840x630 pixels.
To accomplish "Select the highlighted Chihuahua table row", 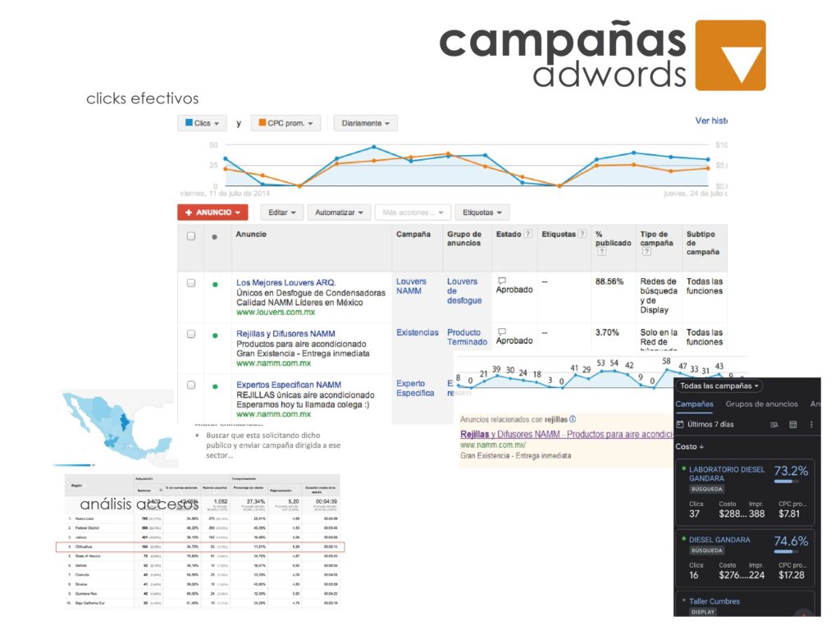I will [200, 547].
